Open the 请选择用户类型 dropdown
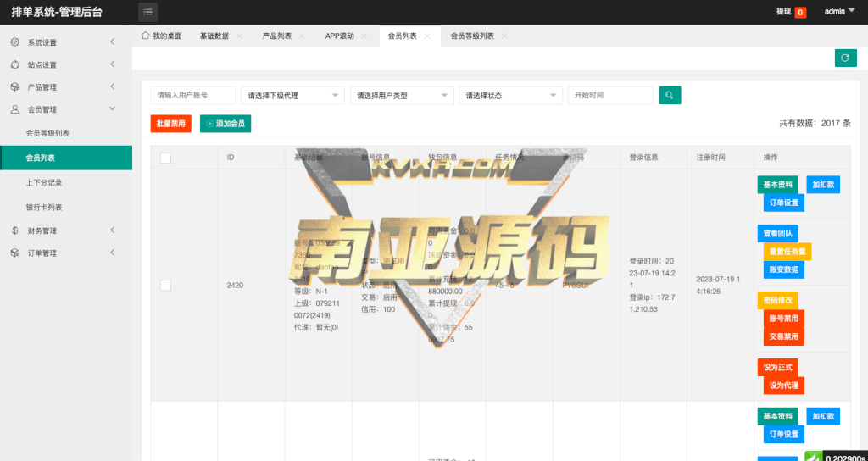 [x=402, y=95]
